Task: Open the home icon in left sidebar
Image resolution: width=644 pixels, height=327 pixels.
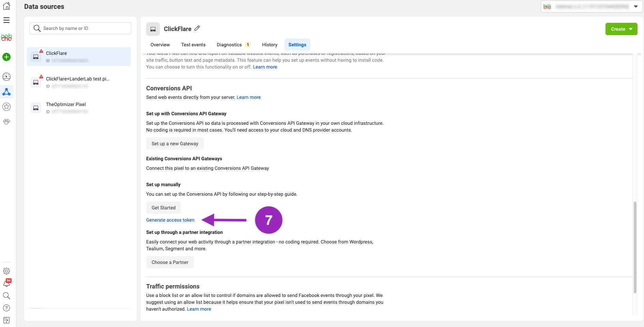Action: click(6, 6)
